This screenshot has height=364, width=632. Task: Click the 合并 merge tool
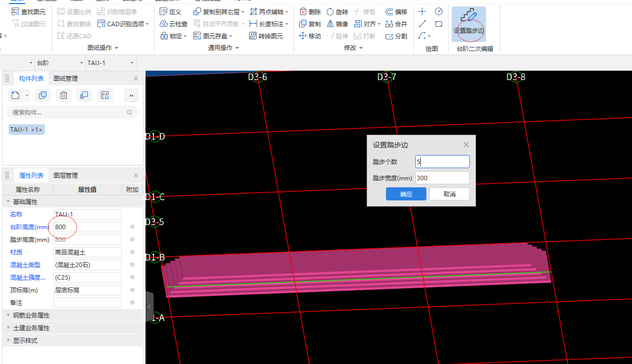396,24
